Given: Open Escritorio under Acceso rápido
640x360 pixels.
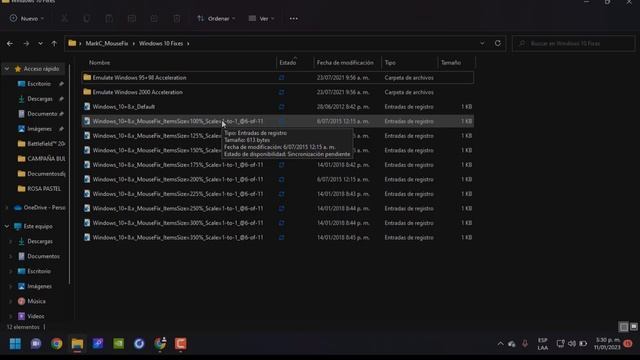Looking at the screenshot, I should [39, 84].
